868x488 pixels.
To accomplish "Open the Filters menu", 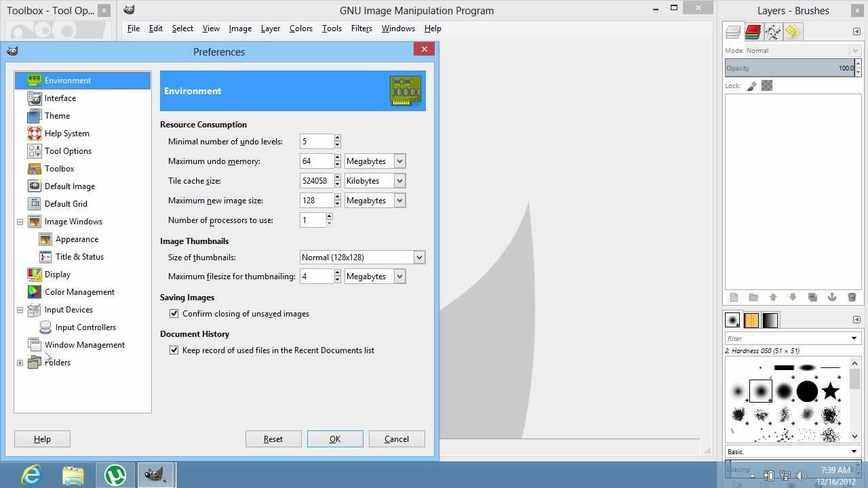I will 361,28.
